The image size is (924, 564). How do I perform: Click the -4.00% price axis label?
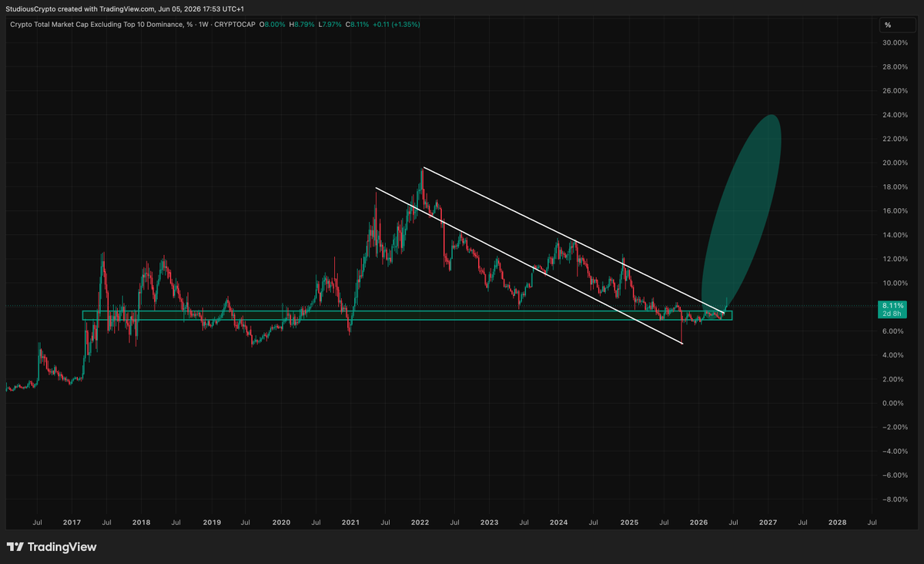(x=895, y=452)
